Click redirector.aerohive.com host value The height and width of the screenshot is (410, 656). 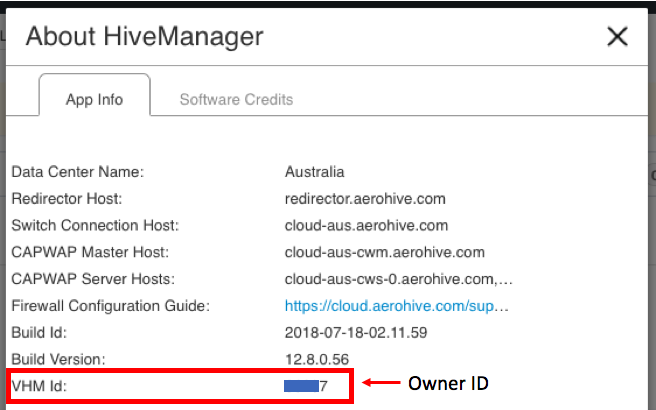[365, 199]
